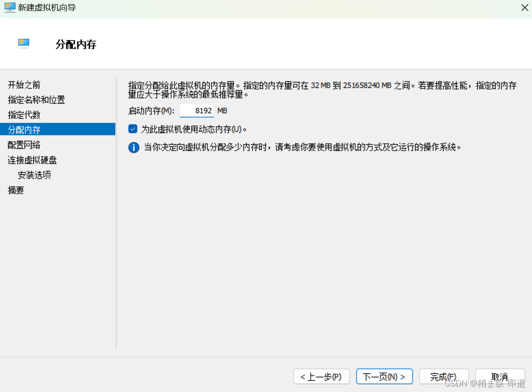Open the 指定名称和位置 step
Screen dimensions: 532x392
click(x=37, y=100)
